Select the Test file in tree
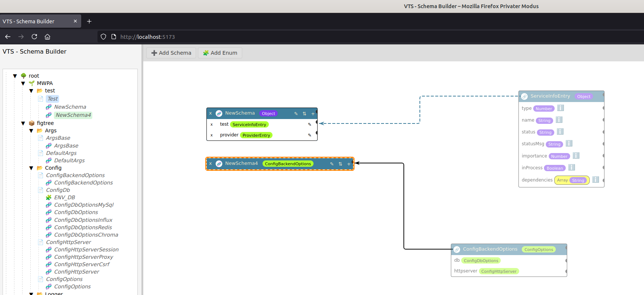The width and height of the screenshot is (644, 295). click(x=52, y=99)
